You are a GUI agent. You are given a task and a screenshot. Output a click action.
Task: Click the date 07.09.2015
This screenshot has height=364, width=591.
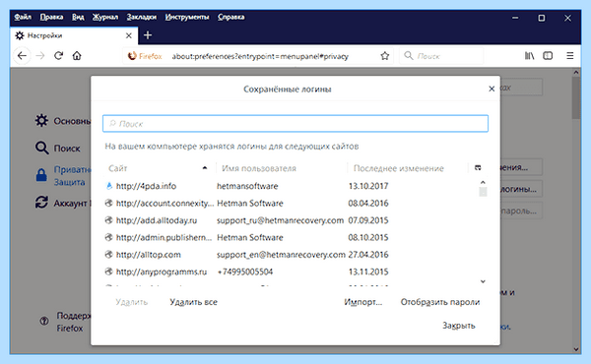click(x=368, y=220)
